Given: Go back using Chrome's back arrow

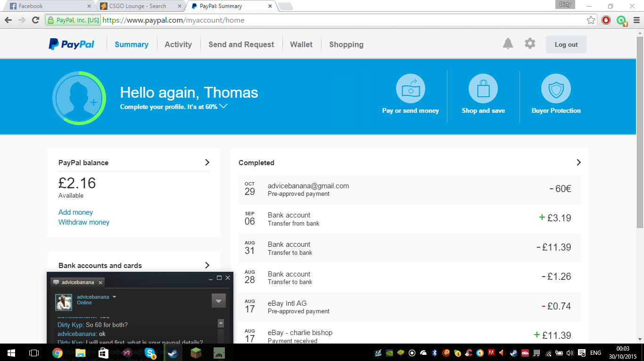Looking at the screenshot, I should [8, 20].
